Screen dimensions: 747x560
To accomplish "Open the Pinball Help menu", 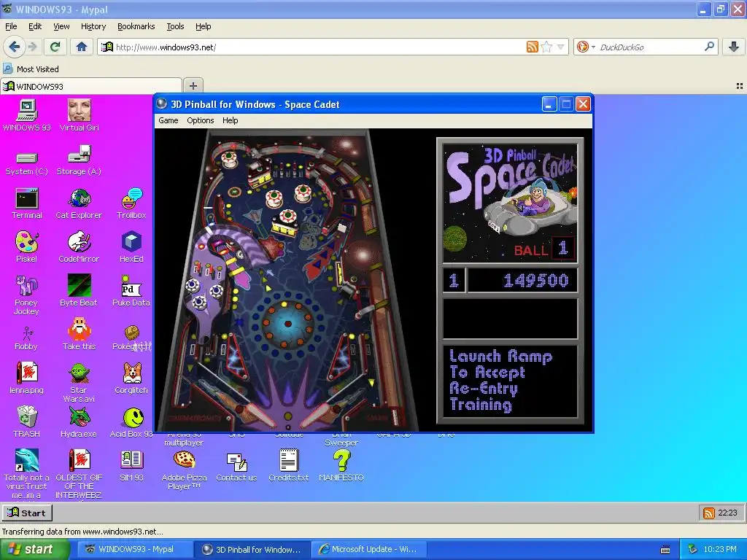I will point(230,120).
